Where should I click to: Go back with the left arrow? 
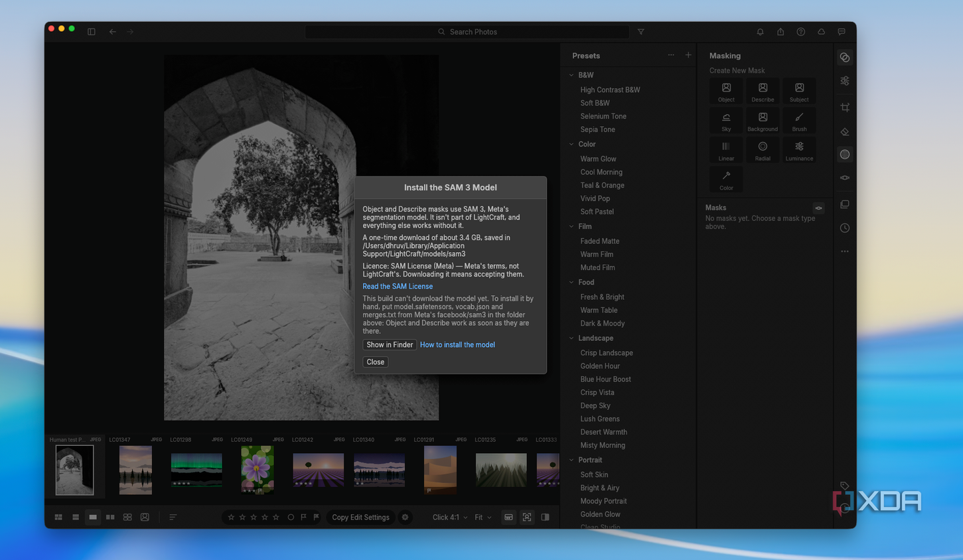pos(113,32)
